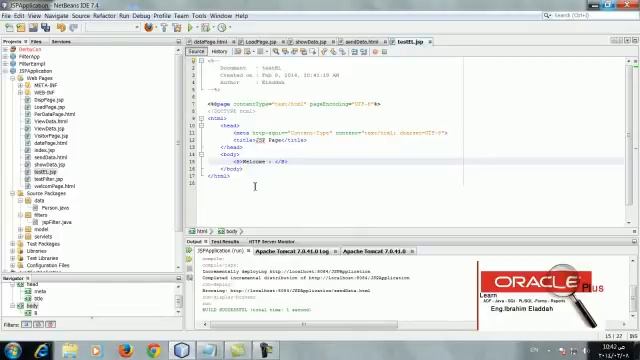
Task: Open the File menu
Action: [6, 16]
